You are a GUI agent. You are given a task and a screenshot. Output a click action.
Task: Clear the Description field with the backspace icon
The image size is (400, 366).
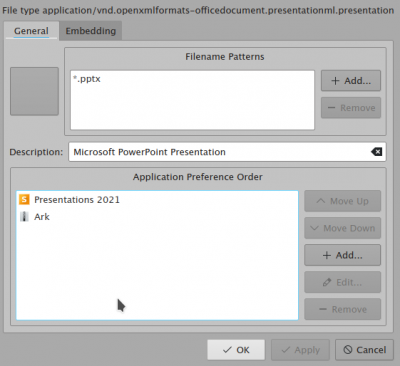[376, 152]
